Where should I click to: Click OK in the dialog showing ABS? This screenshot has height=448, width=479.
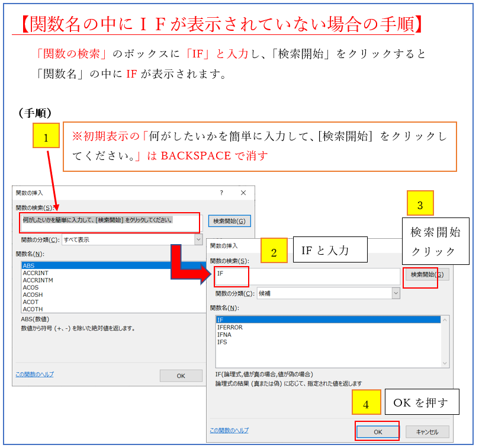(x=181, y=376)
